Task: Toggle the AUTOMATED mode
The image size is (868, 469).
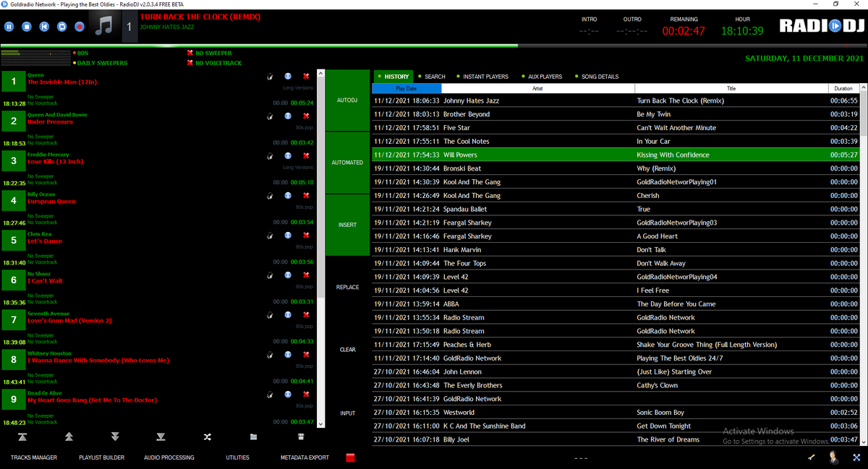Action: 347,163
